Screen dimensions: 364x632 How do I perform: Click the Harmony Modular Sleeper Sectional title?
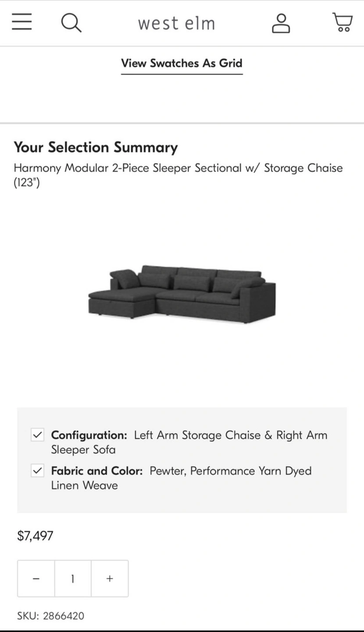coord(178,175)
